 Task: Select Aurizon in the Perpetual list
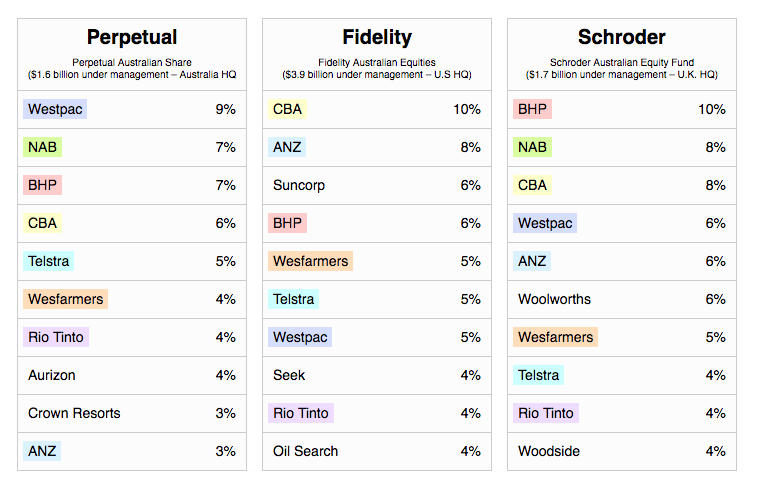(x=52, y=375)
